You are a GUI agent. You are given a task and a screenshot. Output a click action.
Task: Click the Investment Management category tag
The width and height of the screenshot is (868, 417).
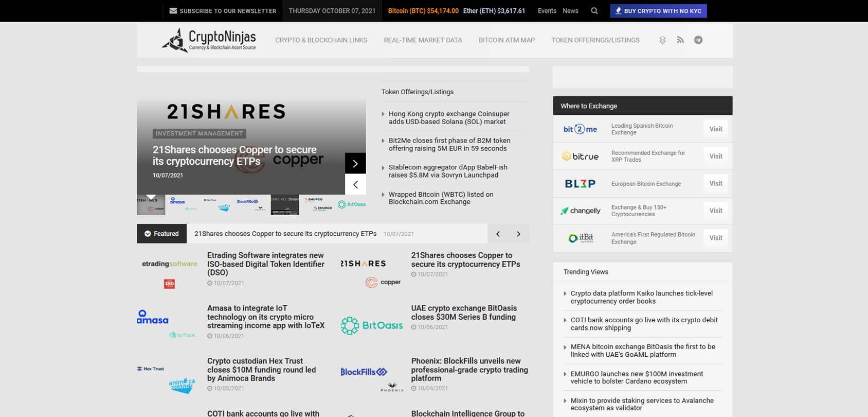[x=200, y=133]
